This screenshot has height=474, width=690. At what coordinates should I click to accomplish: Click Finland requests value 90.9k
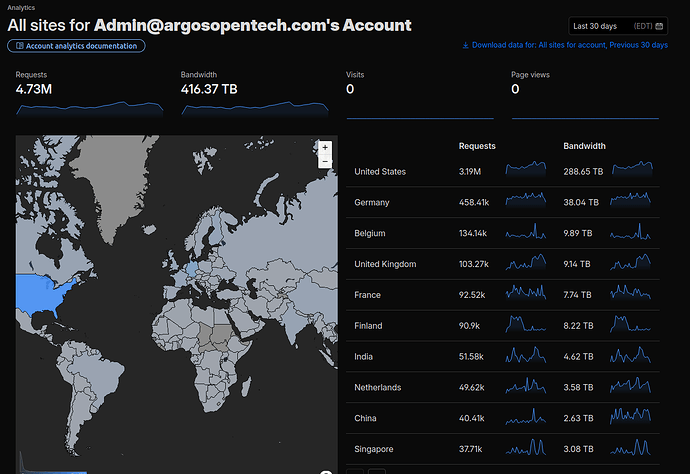click(x=469, y=326)
